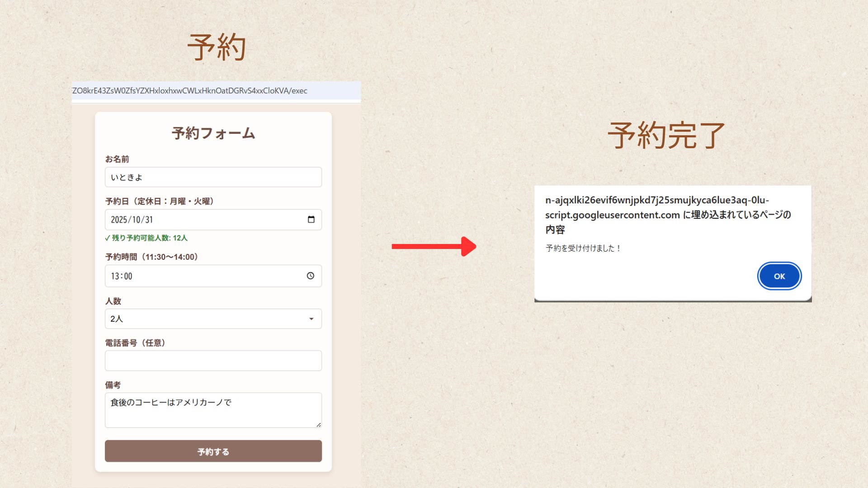Click the 残り予約可能人数: 12人 status text
Image resolution: width=868 pixels, height=488 pixels.
click(150, 238)
